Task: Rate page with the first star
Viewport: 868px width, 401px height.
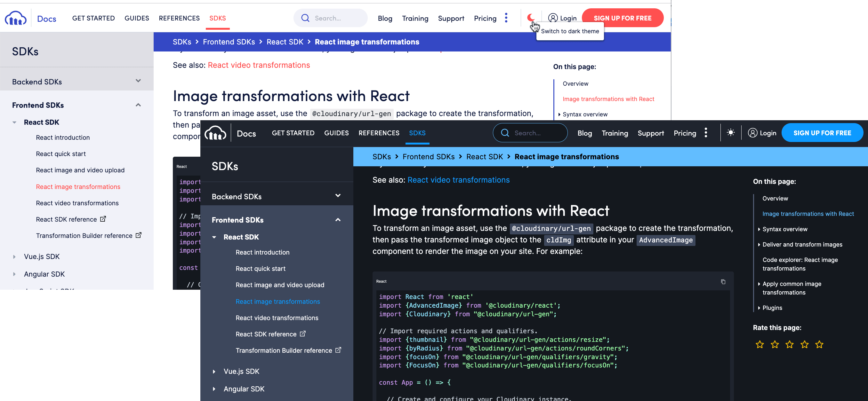Action: coord(759,344)
